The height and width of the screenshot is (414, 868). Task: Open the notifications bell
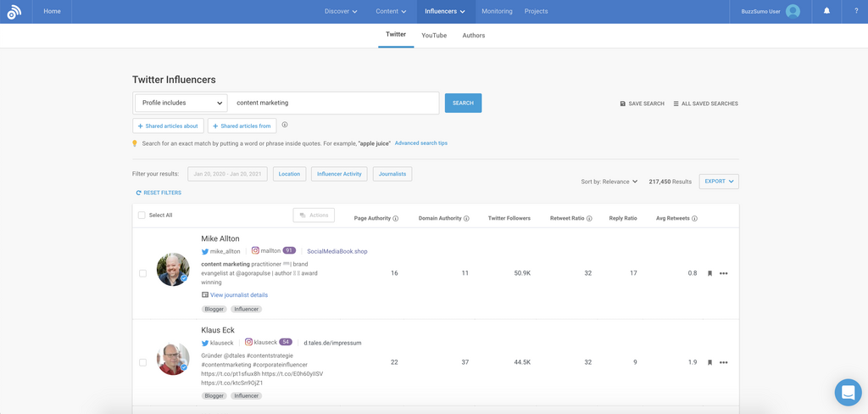[x=826, y=11]
